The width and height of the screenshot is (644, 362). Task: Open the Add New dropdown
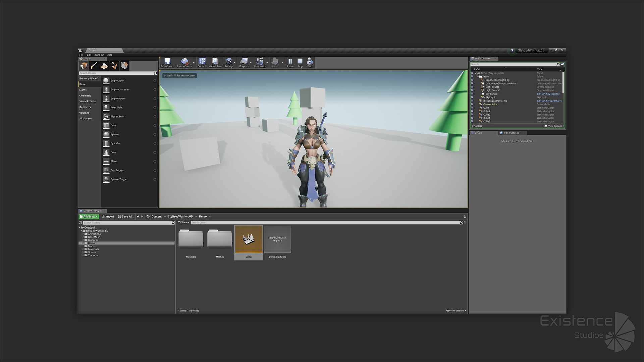pyautogui.click(x=89, y=217)
